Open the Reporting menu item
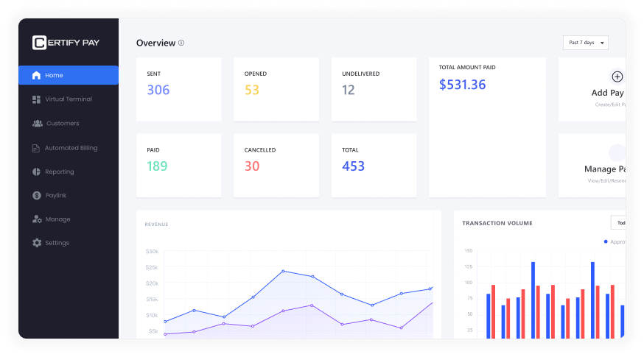Viewport: 644px width, 357px height. tap(59, 172)
